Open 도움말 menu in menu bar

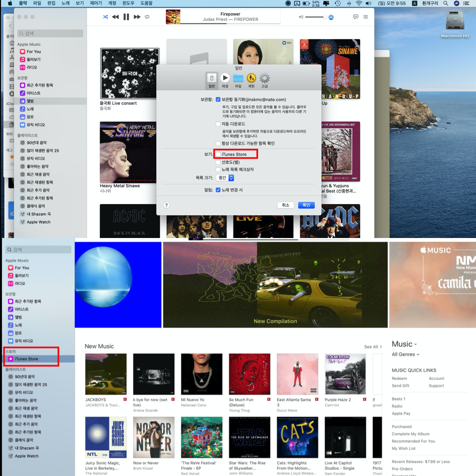click(x=146, y=3)
